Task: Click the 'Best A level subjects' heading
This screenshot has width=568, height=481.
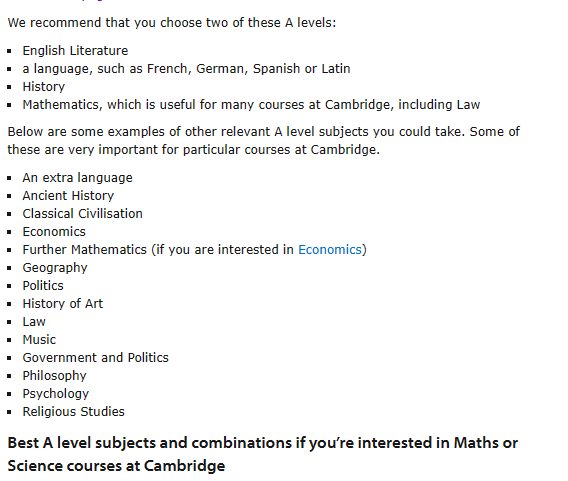Action: pos(263,454)
